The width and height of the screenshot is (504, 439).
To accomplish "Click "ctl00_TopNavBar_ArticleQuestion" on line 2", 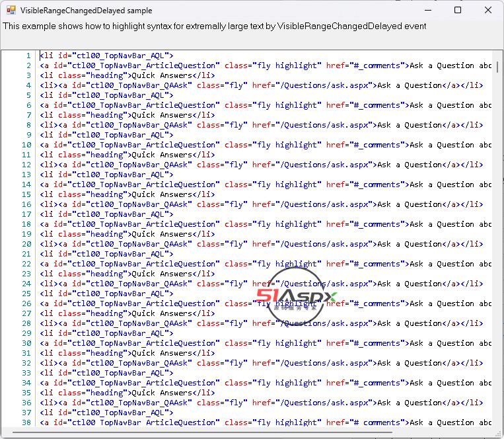I will pos(143,65).
